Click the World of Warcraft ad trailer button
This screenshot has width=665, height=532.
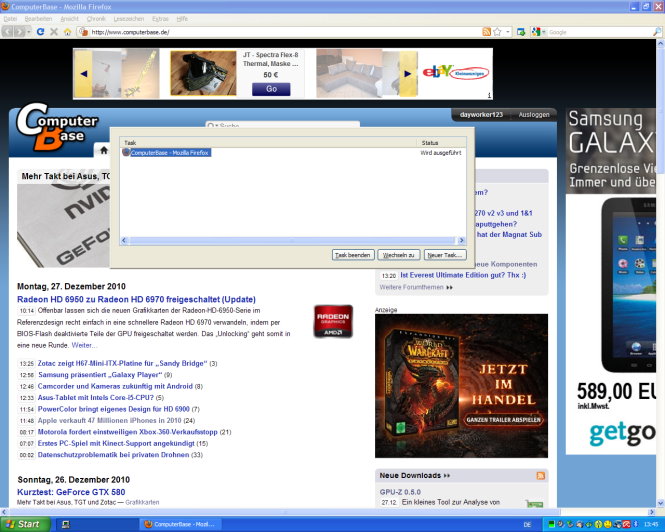[503, 420]
